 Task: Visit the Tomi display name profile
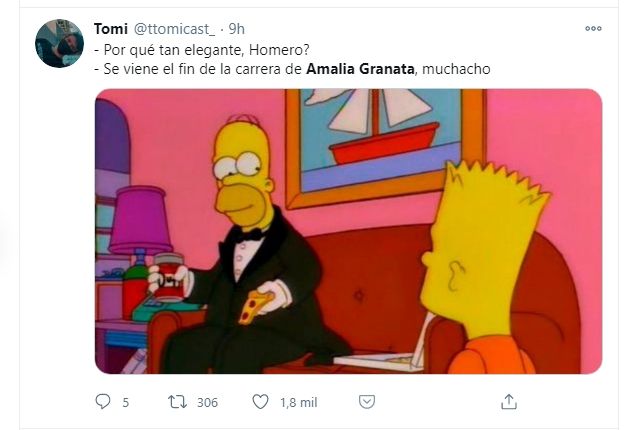(x=111, y=29)
